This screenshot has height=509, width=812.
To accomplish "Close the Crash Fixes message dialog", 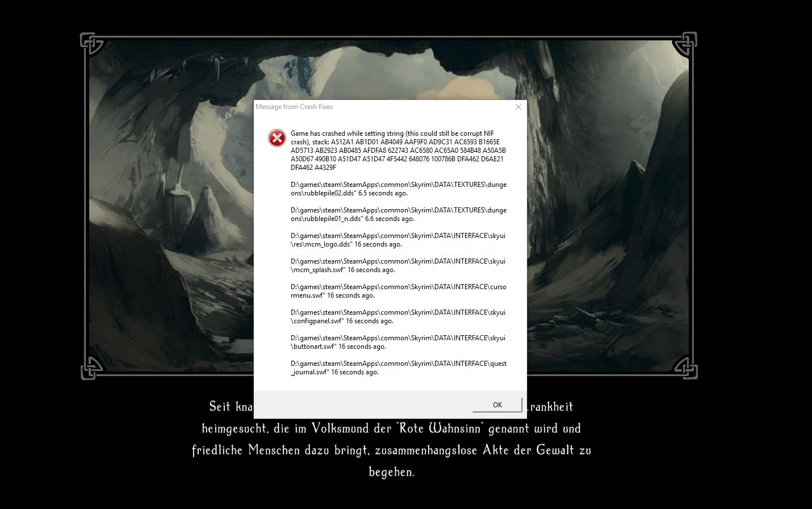I will pyautogui.click(x=518, y=107).
